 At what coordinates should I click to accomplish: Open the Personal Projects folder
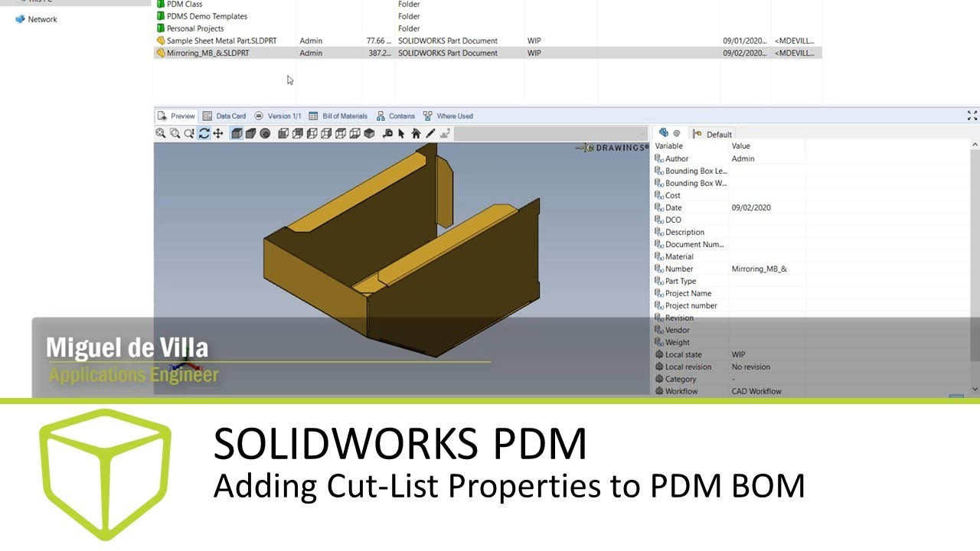pos(189,28)
